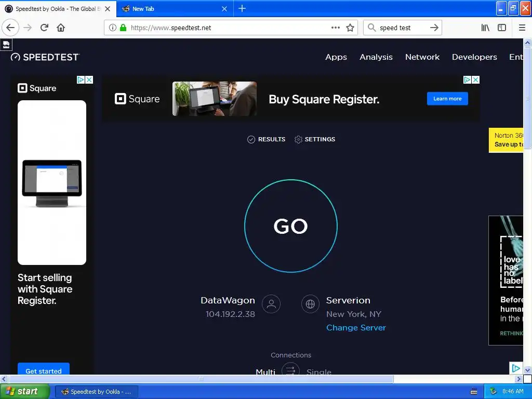Click Speedtest by Ookla taskbar button
The height and width of the screenshot is (399, 532).
96,392
